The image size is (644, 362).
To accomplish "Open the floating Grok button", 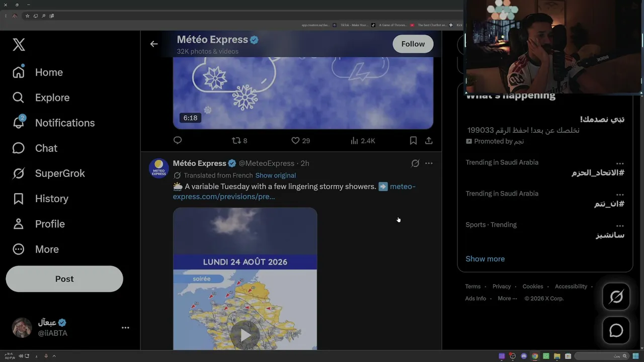I will tap(616, 297).
